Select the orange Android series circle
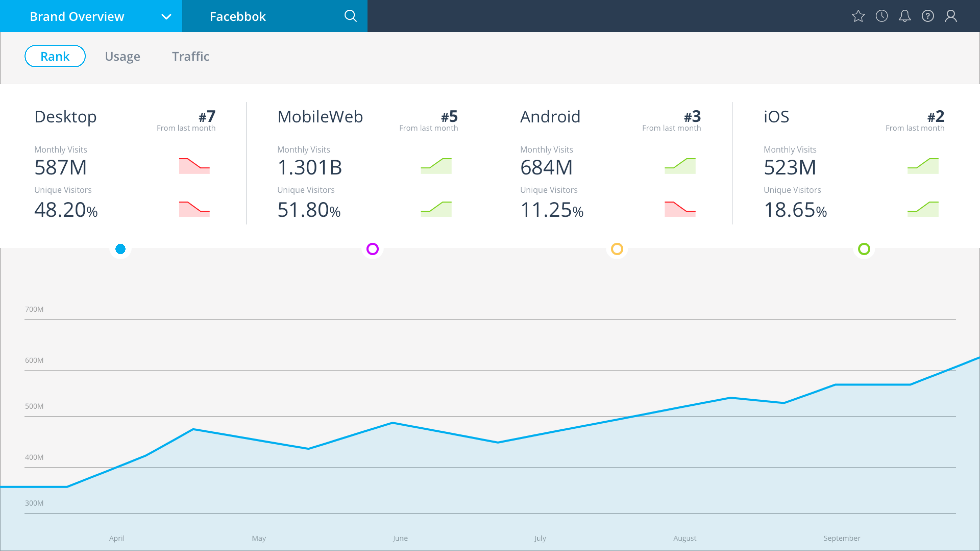 click(617, 249)
